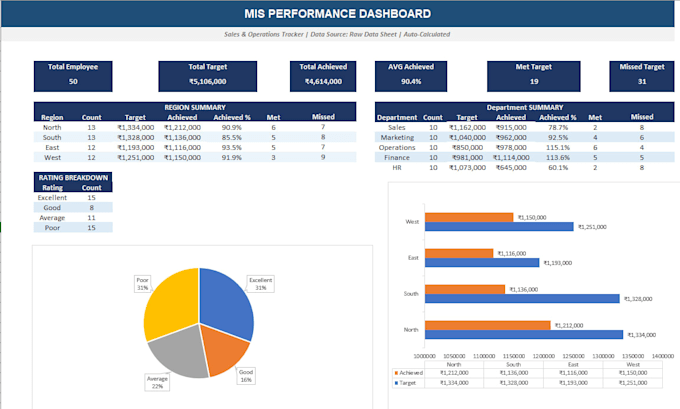Click the Average 22% pie label
The width and height of the screenshot is (680, 409).
pyautogui.click(x=157, y=382)
